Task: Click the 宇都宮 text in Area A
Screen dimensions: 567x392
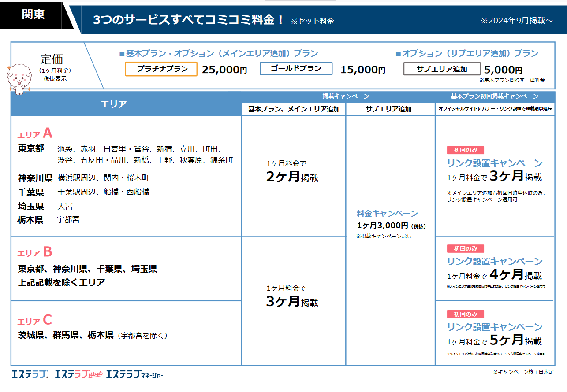Action: (x=68, y=220)
